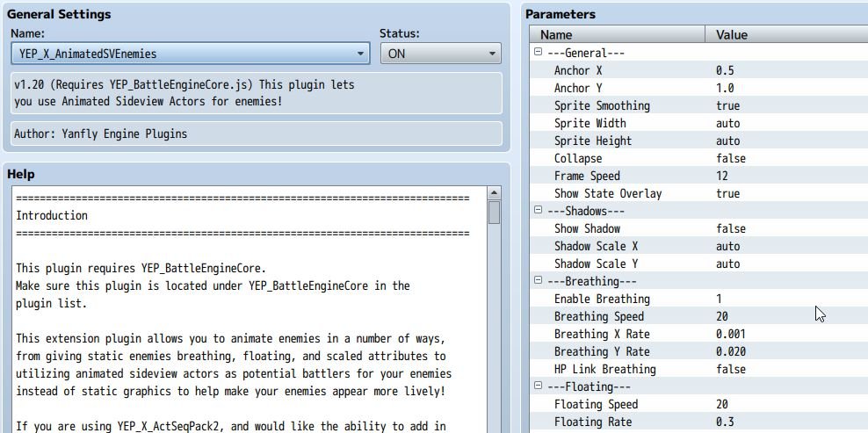
Task: Select the Sprite Width parameter
Action: (698, 123)
